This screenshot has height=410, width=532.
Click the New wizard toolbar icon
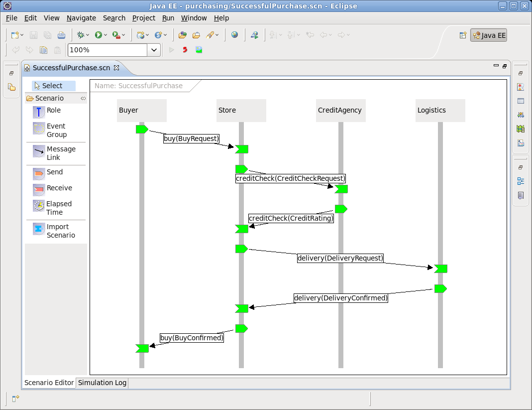(14, 35)
